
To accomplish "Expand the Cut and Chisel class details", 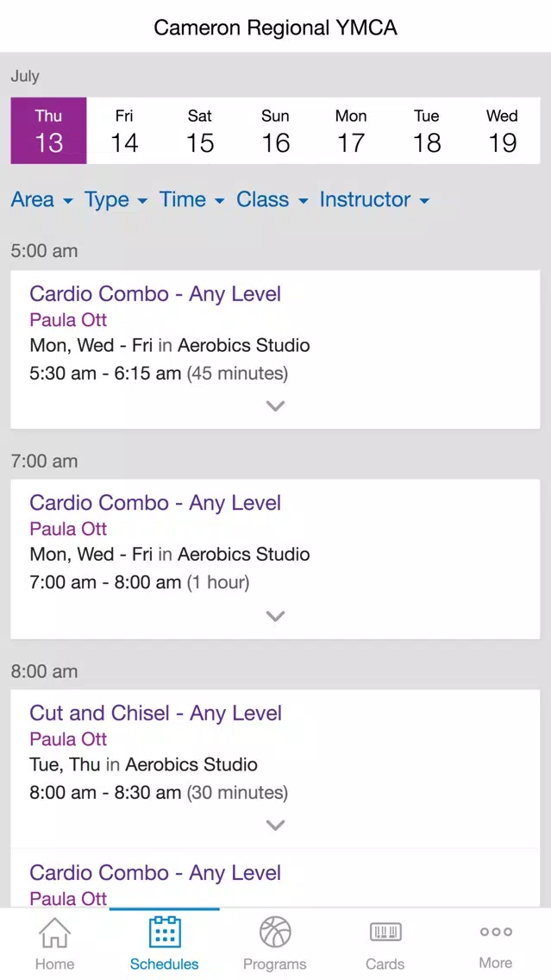I will [276, 825].
